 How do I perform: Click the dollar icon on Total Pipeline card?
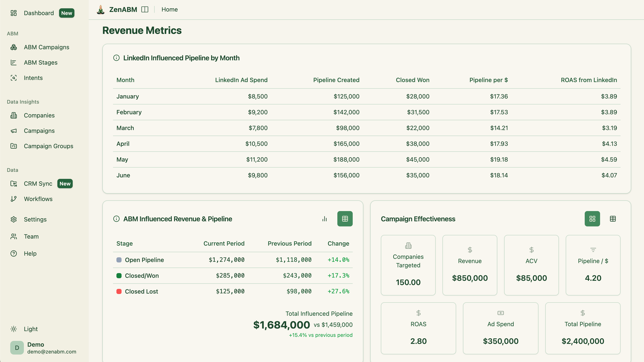[x=583, y=313]
